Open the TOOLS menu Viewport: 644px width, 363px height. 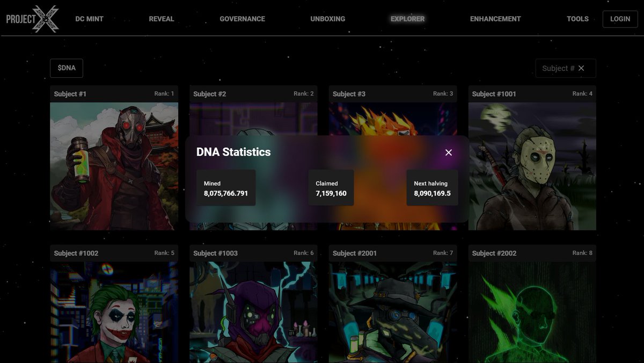(x=577, y=19)
